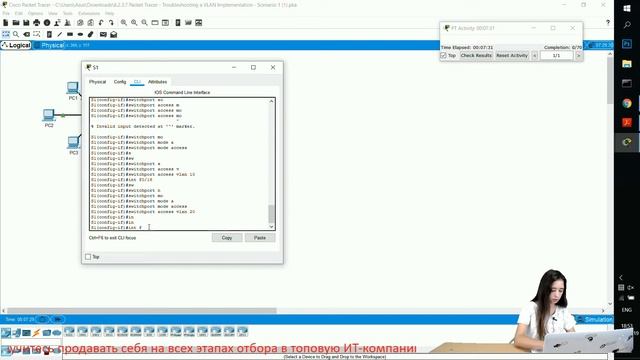Image resolution: width=640 pixels, height=360 pixels.
Task: Open the Physical tab in S1 window
Action: tap(98, 82)
